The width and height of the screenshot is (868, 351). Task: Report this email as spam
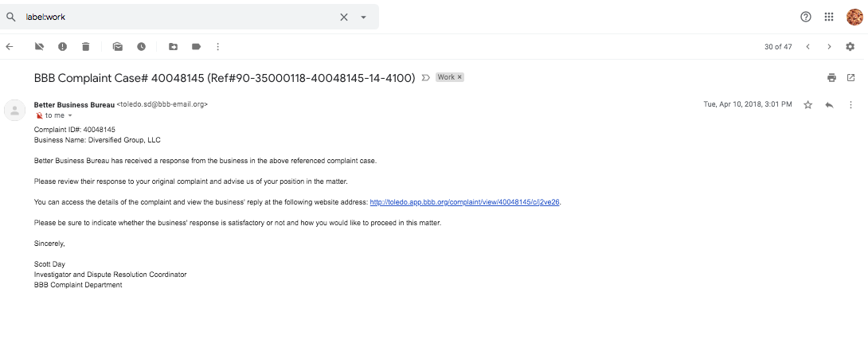pos(62,47)
